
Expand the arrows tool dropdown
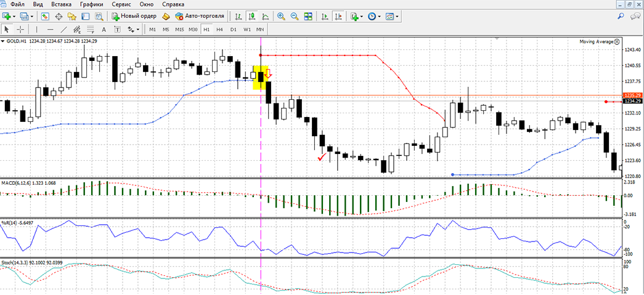tap(139, 30)
